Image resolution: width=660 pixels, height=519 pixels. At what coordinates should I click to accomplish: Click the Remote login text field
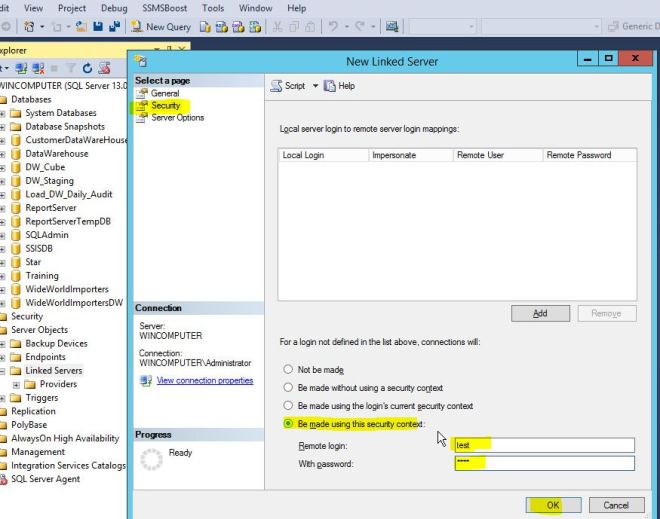(x=543, y=445)
